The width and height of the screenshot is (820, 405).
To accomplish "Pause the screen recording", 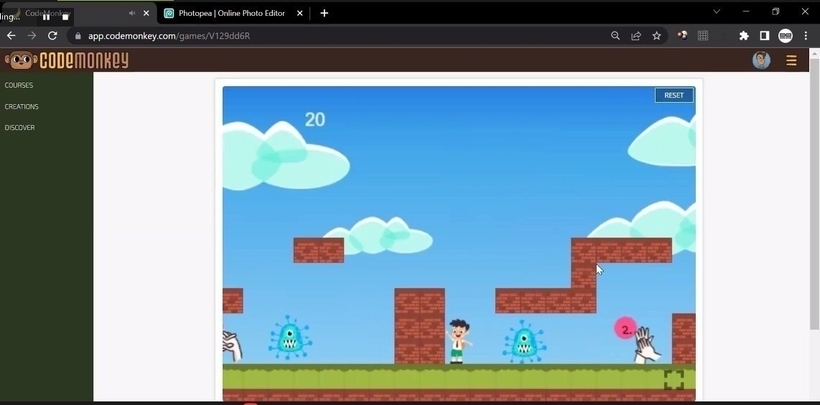I will (x=46, y=16).
